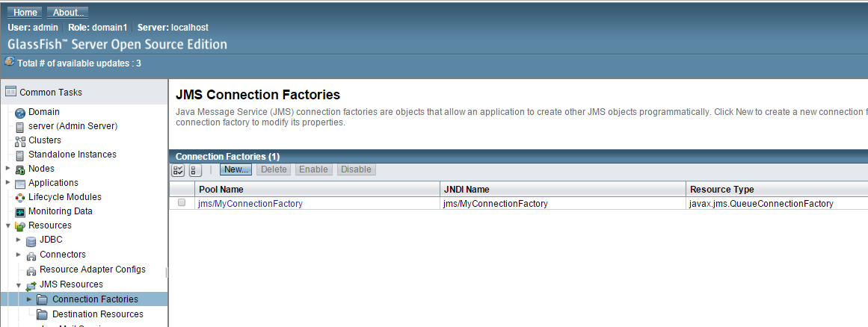Click the deselect all rows icon
Screen dimensions: 868x327
click(195, 170)
